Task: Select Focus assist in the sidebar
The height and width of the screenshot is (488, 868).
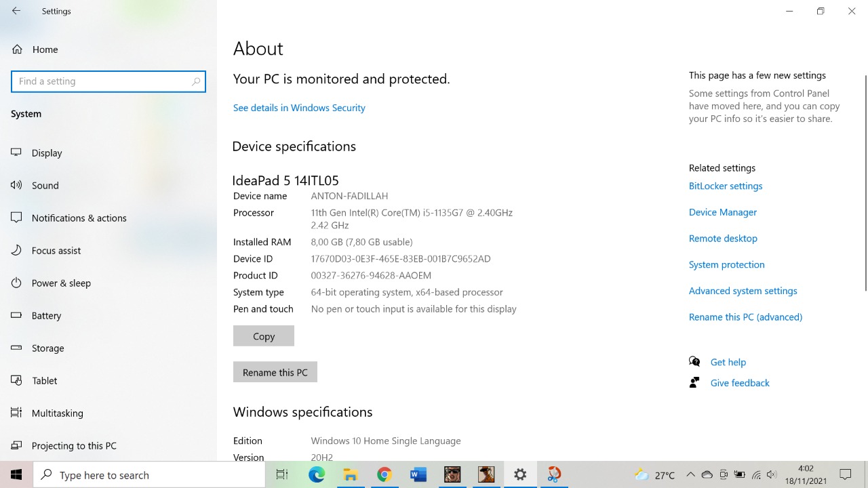Action: [108, 250]
